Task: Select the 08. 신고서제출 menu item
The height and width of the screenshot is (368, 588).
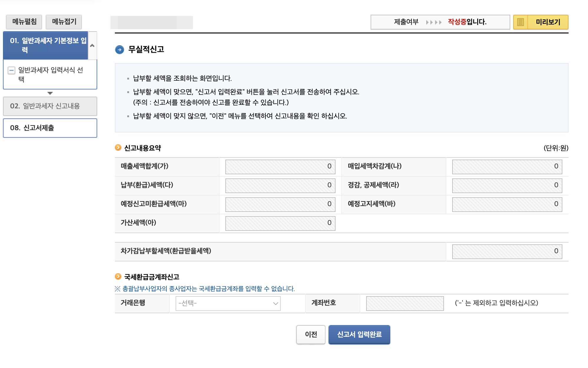Action: (x=50, y=128)
